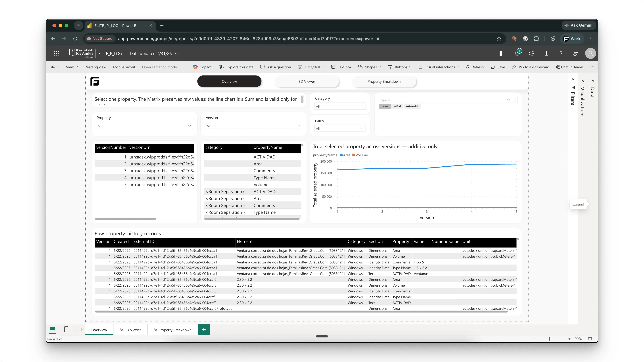Toggle the svf2Id search field chip
This screenshot has width=644, height=362.
click(x=397, y=106)
